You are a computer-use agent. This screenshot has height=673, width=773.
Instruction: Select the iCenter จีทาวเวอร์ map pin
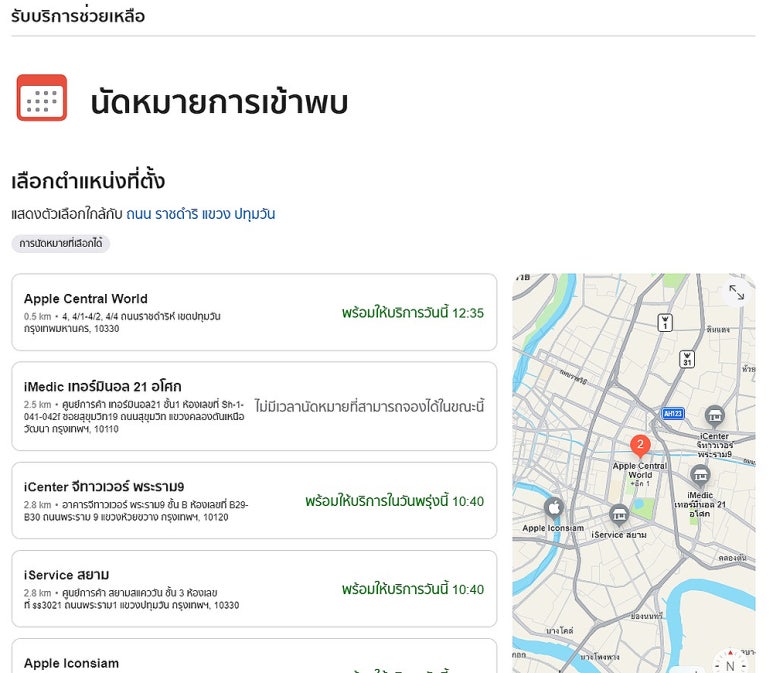pos(714,417)
